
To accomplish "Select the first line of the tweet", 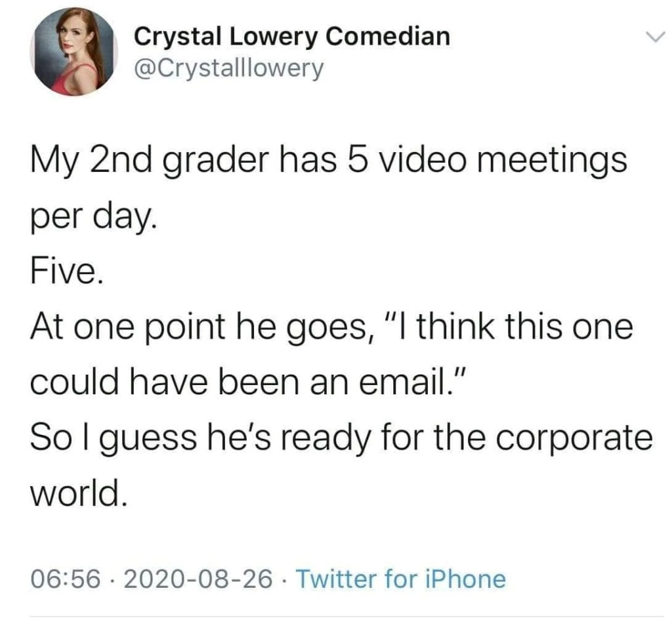I will point(328,158).
